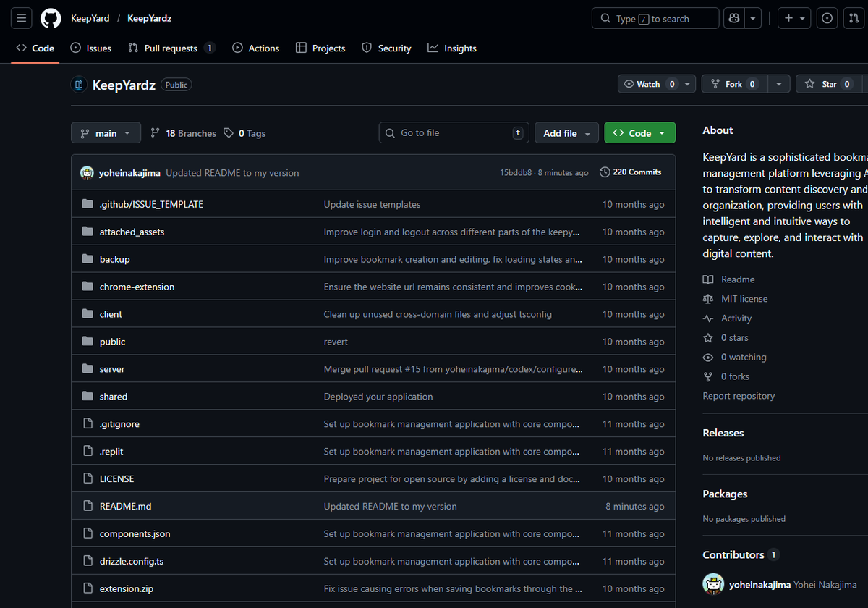Open the hamburger navigation menu
The image size is (868, 608).
pos(22,18)
